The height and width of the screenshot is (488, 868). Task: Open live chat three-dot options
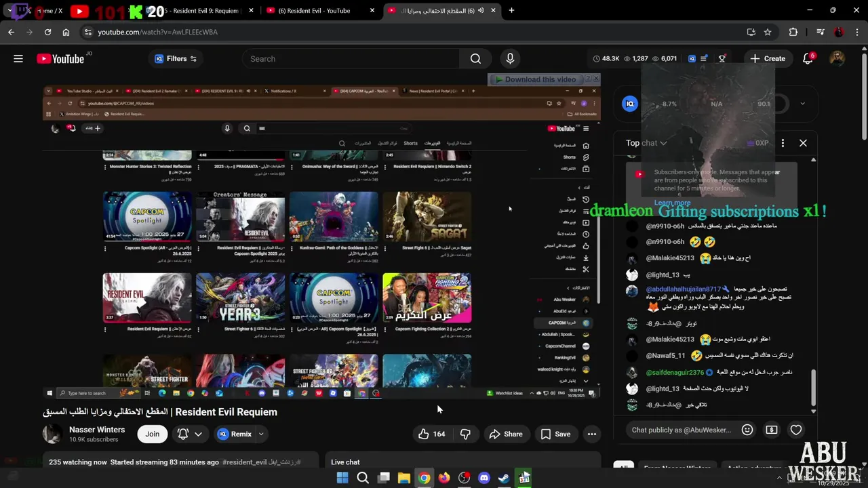[783, 143]
